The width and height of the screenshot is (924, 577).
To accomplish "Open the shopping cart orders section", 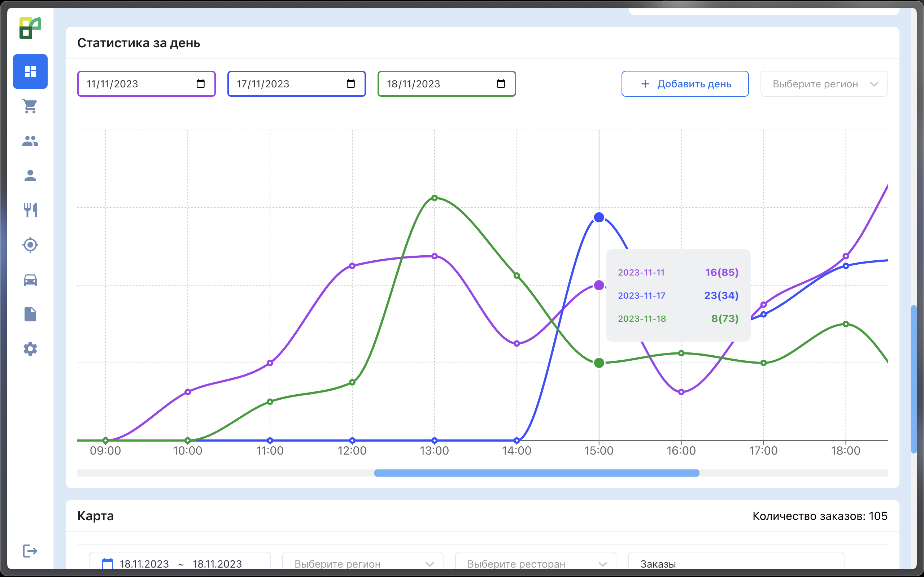I will [30, 106].
